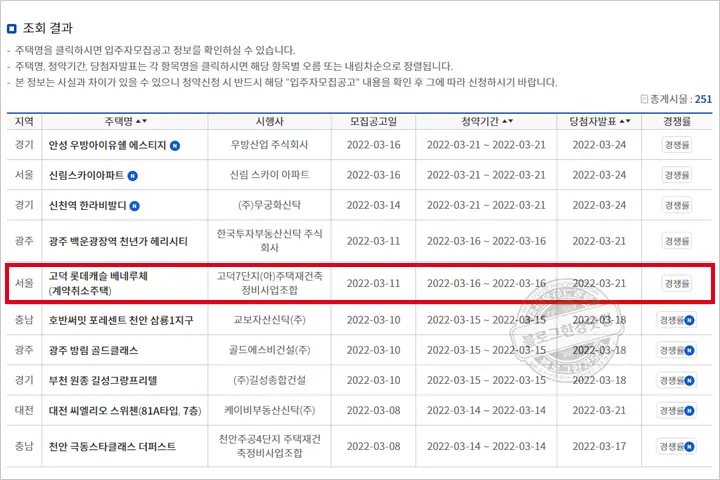Open 대전 씨엘리오 스위첸(81A타입, 7층) listing
Image resolution: width=720 pixels, height=480 pixels.
pyautogui.click(x=125, y=411)
